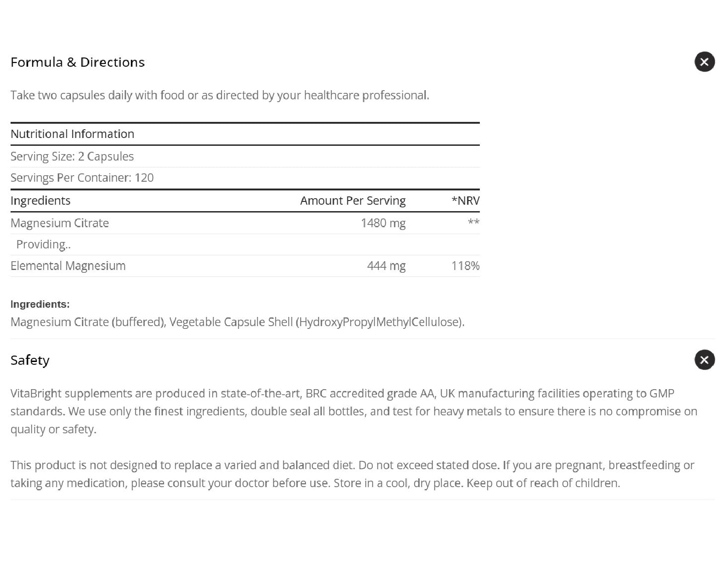Click the Ingredients column header
Screen dimensions: 728x563
click(x=40, y=201)
